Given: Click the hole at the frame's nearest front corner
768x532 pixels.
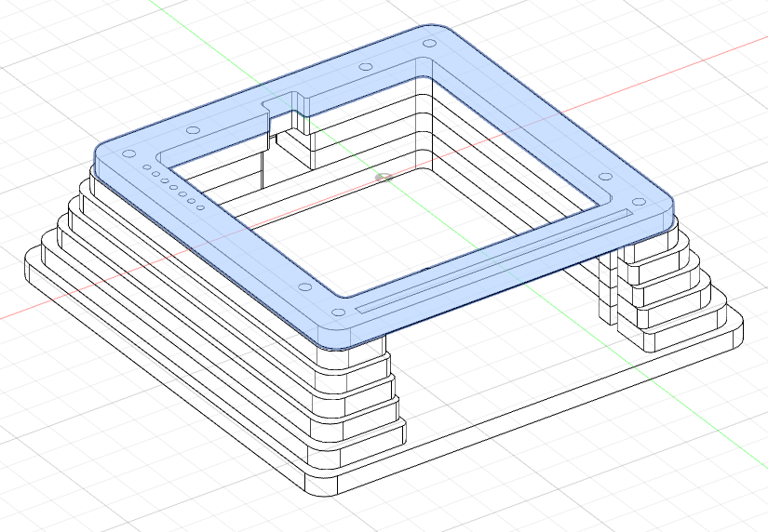Looking at the screenshot, I should point(339,313).
